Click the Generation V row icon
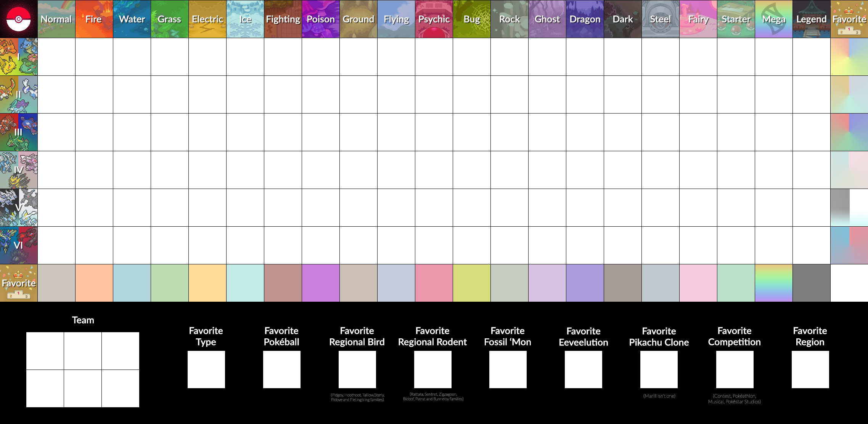 click(x=19, y=208)
